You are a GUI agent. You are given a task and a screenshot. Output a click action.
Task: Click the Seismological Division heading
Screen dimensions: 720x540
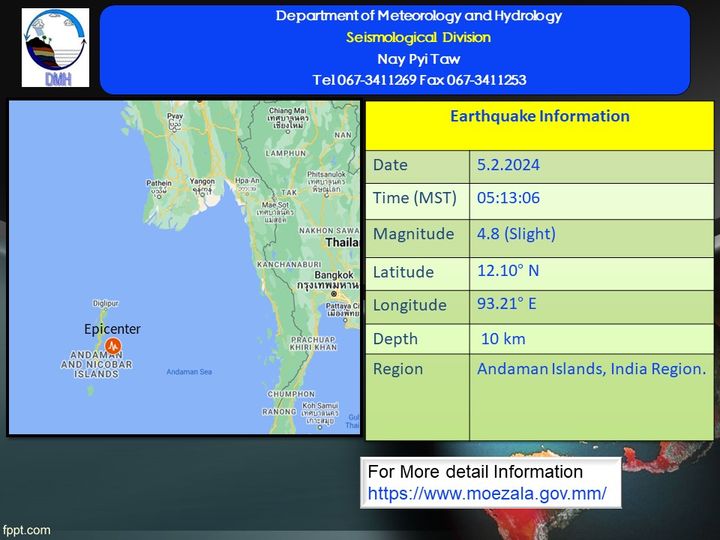click(x=418, y=37)
